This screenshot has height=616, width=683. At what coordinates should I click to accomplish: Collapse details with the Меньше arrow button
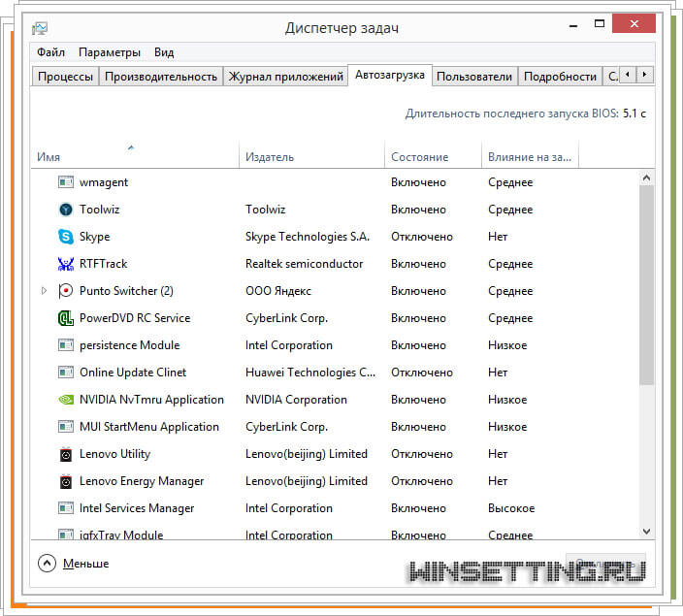[47, 563]
